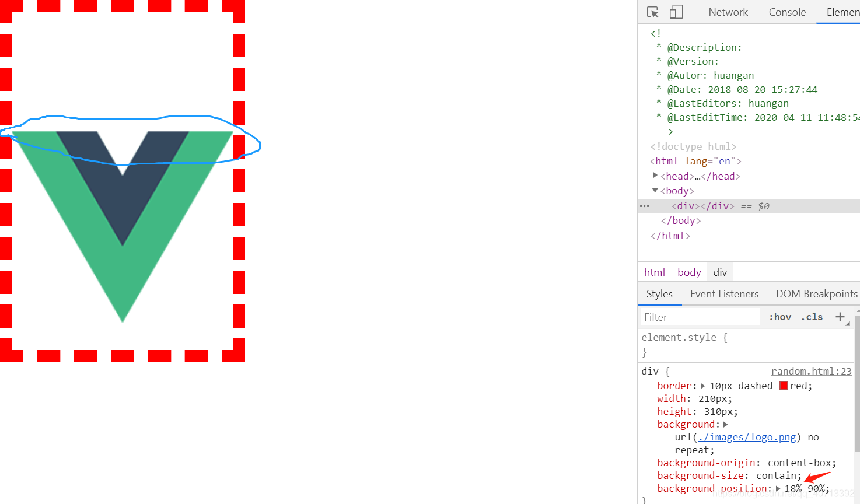Add a new style rule with plus icon
The height and width of the screenshot is (504, 860).
point(840,317)
